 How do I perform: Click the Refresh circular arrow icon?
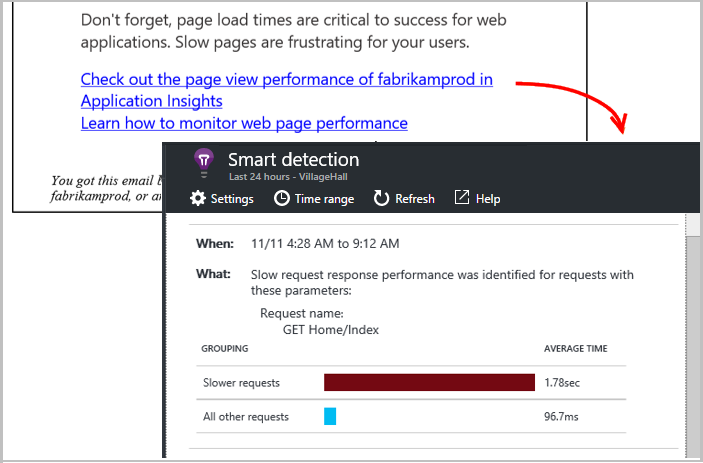(x=381, y=199)
